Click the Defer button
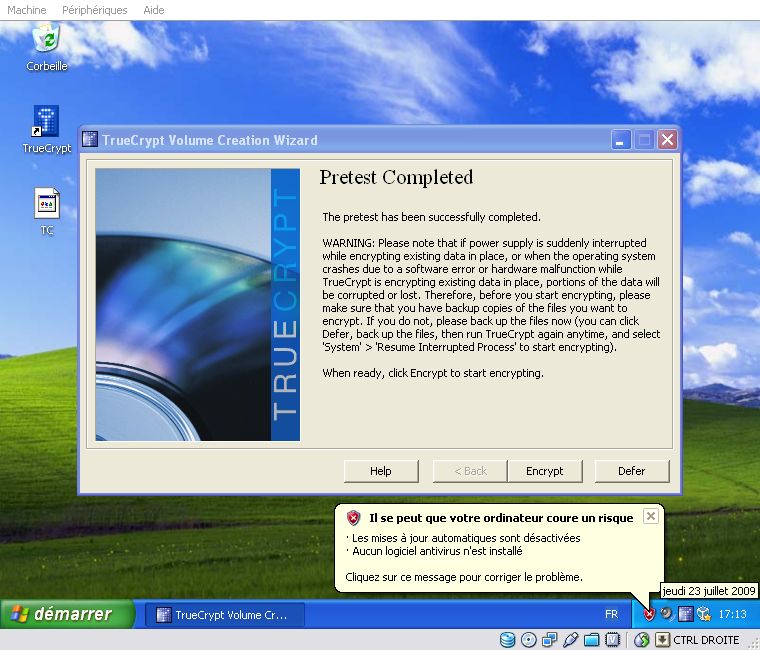Viewport: 760px width, 650px height. point(632,471)
